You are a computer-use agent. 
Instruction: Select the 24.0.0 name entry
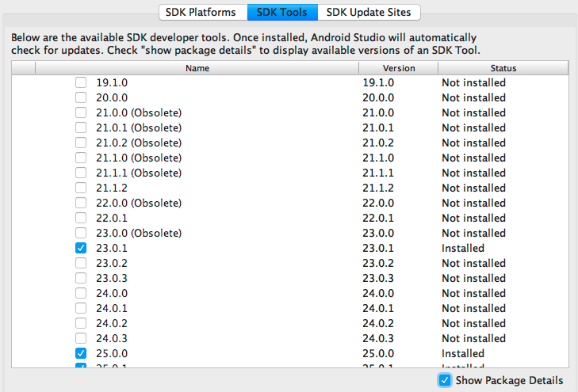[x=112, y=293]
